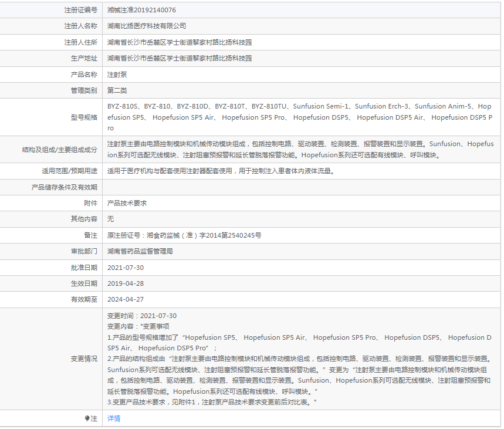Click the 结构及组成/主要组成成分 label
Screen dimensions: 504x429
pyautogui.click(x=59, y=150)
